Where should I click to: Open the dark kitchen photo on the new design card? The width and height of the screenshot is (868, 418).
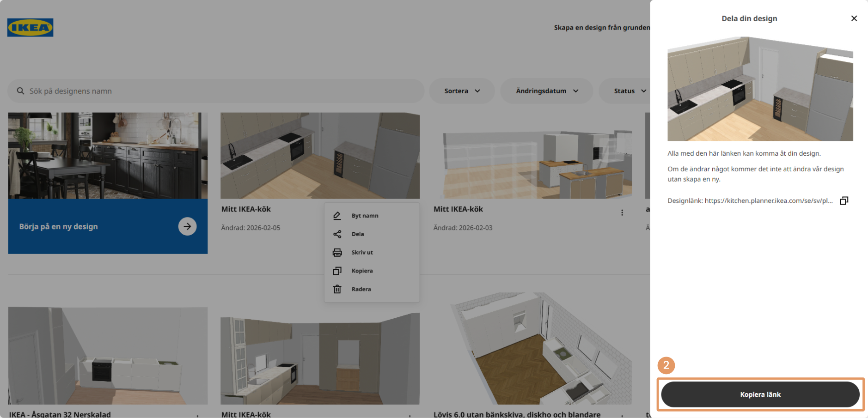[x=108, y=156]
